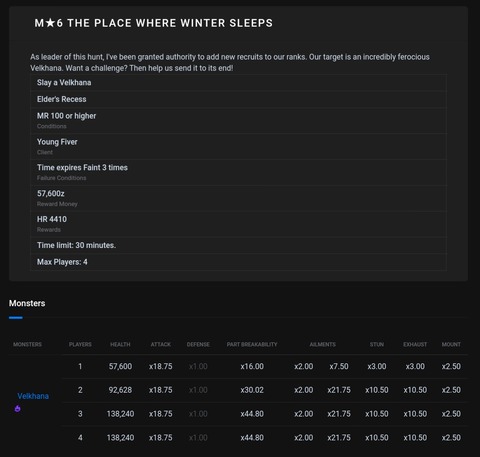Click the Mount column header

pyautogui.click(x=451, y=344)
